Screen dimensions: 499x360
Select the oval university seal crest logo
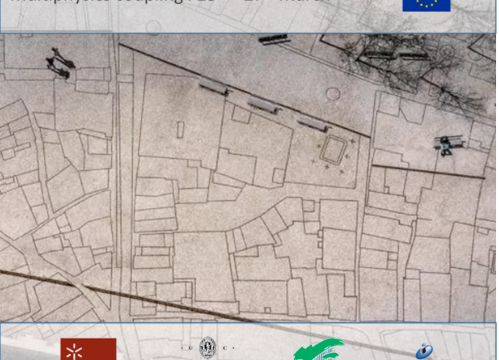207,348
